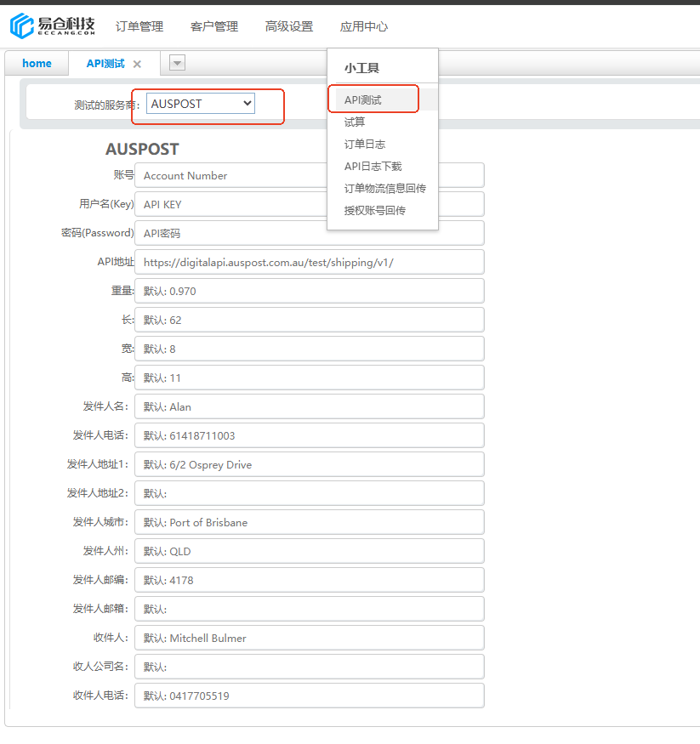Viewport: 700px width, 744px height.
Task: Click the 宽 width input field
Action: coord(310,349)
